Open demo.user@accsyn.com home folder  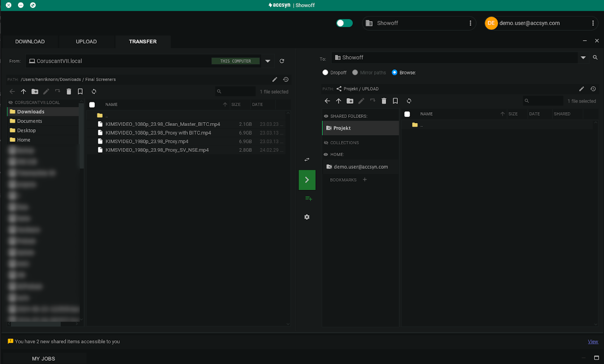pos(361,167)
